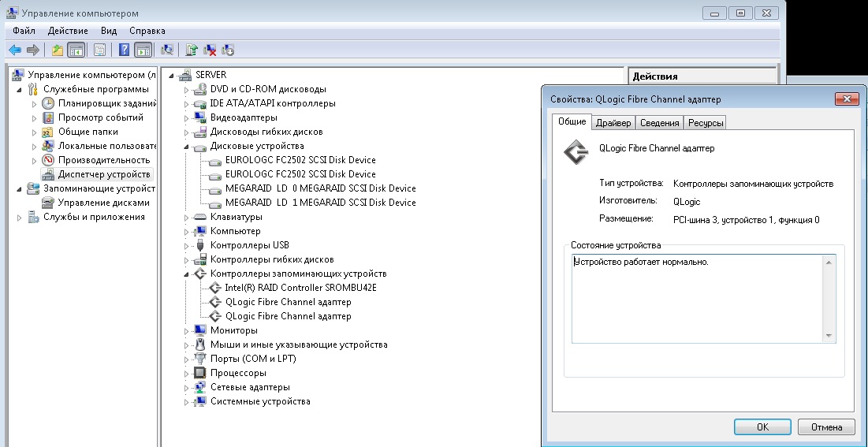This screenshot has width=868, height=447.
Task: Collapse Служебные программы in left tree
Action: point(20,90)
